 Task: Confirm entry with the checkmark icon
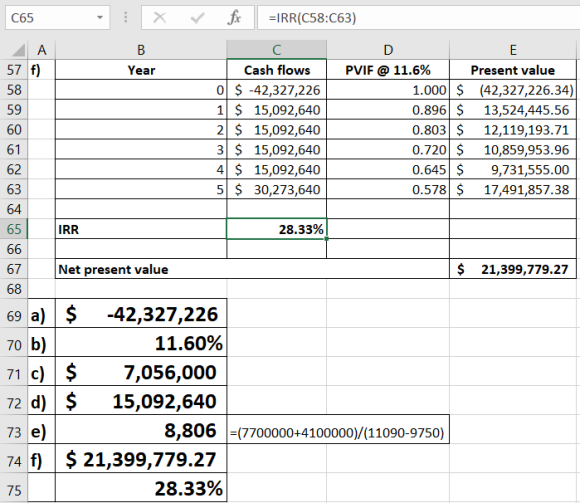pyautogui.click(x=198, y=17)
